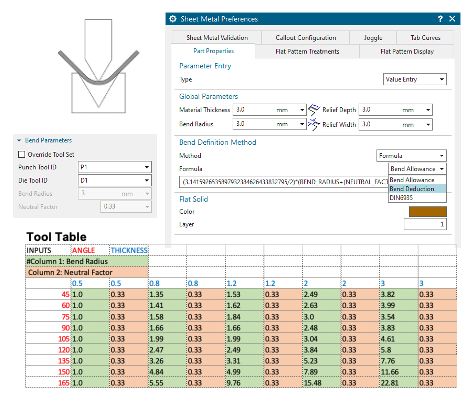This screenshot has height=398, width=466.
Task: Switch to Callout Configuration tab
Action: click(306, 38)
